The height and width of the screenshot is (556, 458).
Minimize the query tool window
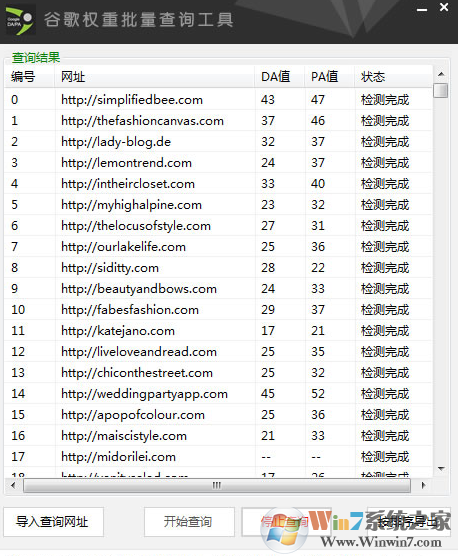(x=422, y=9)
